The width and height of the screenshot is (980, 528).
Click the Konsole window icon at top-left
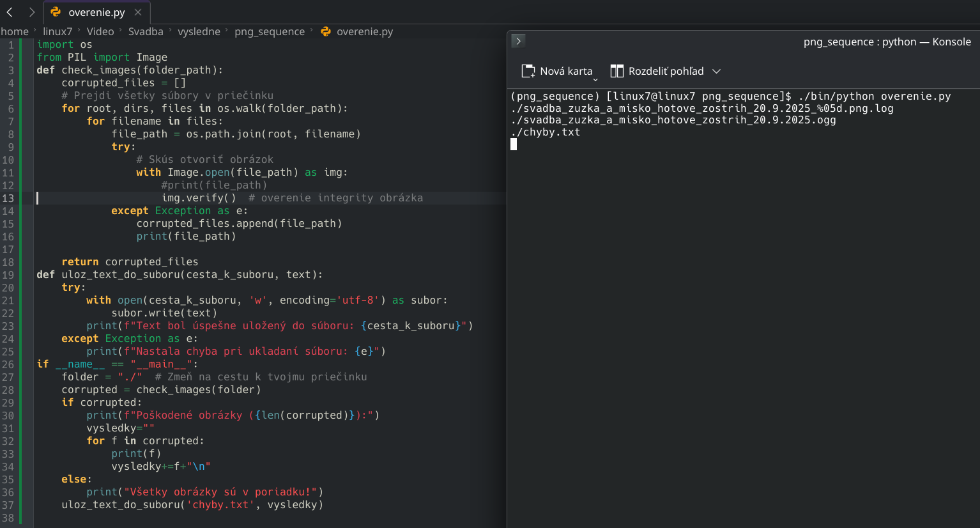click(x=518, y=41)
